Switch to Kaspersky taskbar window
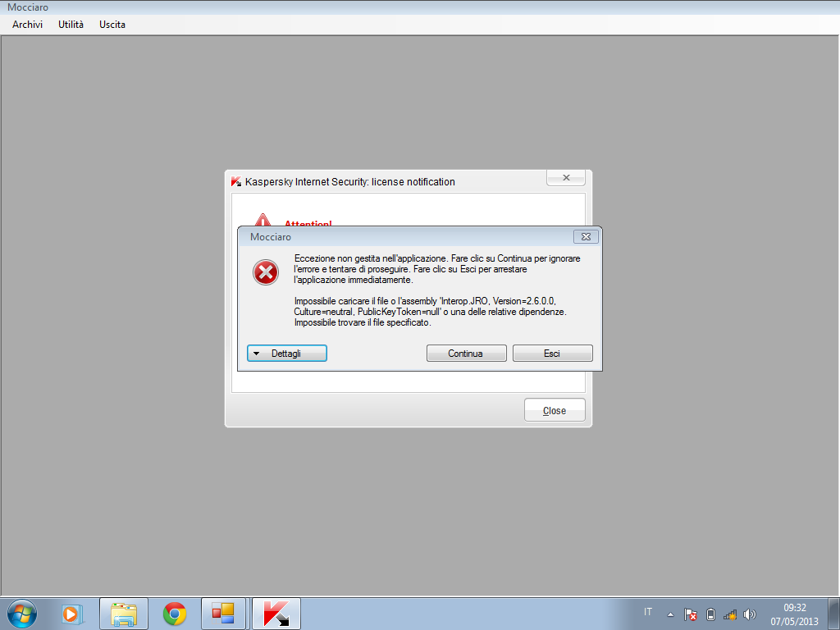Viewport: 840px width, 630px height. 276,614
